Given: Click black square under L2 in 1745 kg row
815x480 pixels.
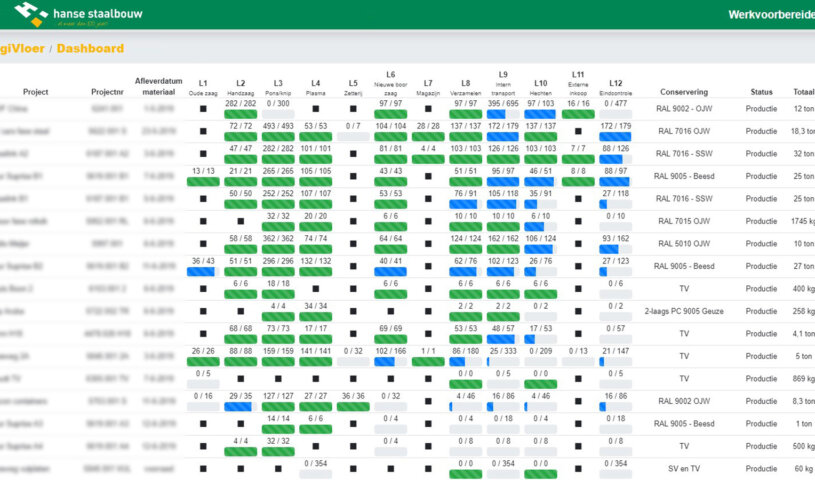Looking at the screenshot, I should pos(241,221).
